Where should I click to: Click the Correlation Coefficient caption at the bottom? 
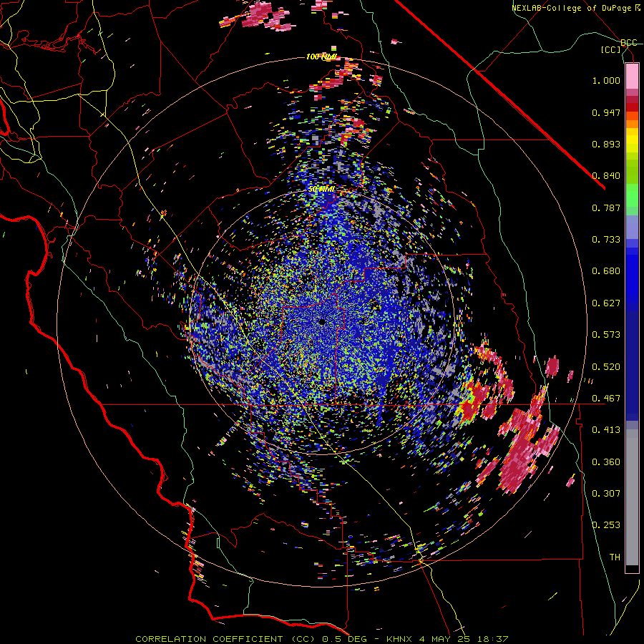coord(321,639)
